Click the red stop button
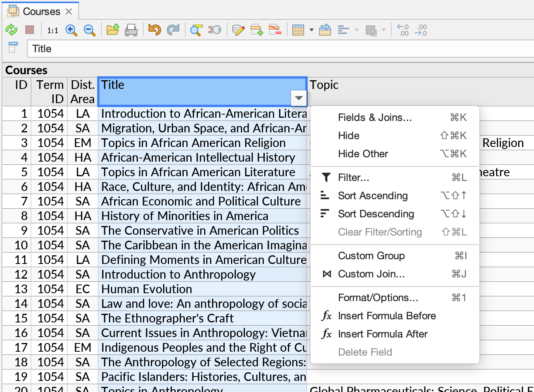 coord(29,30)
